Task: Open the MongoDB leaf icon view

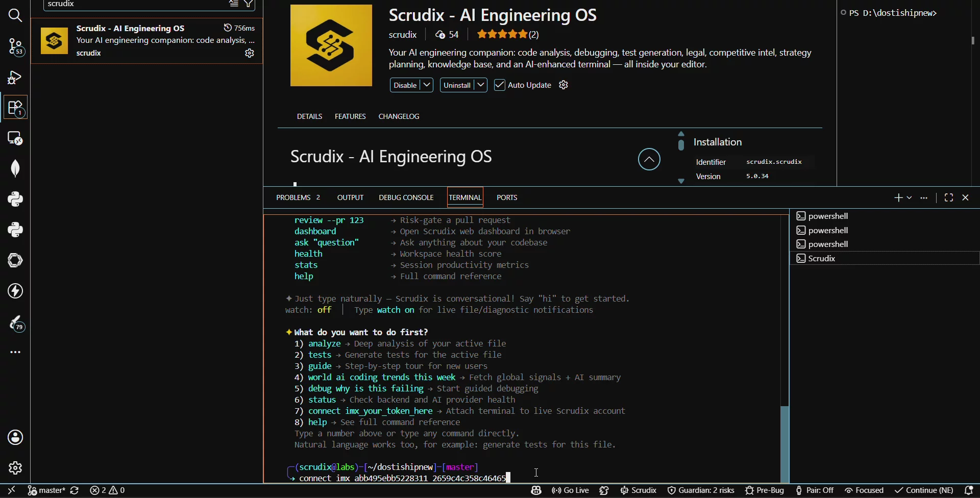Action: pos(15,168)
